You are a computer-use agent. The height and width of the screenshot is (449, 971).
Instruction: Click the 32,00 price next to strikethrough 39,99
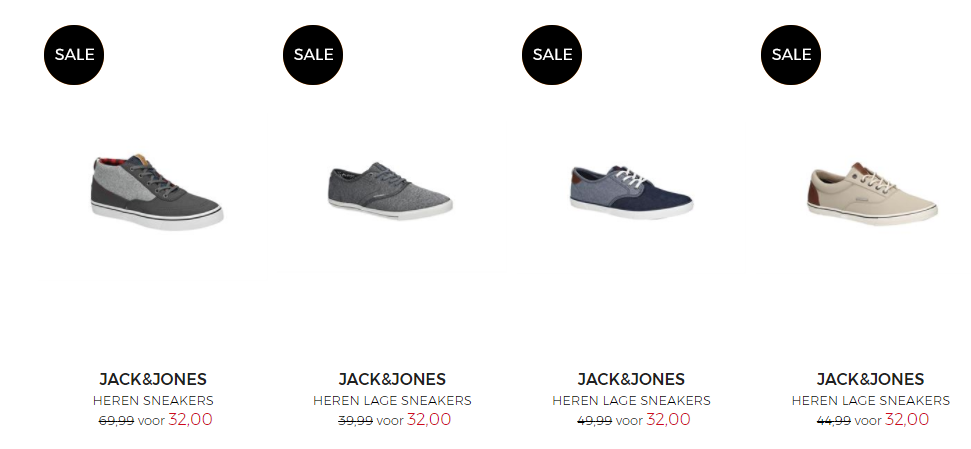[429, 419]
